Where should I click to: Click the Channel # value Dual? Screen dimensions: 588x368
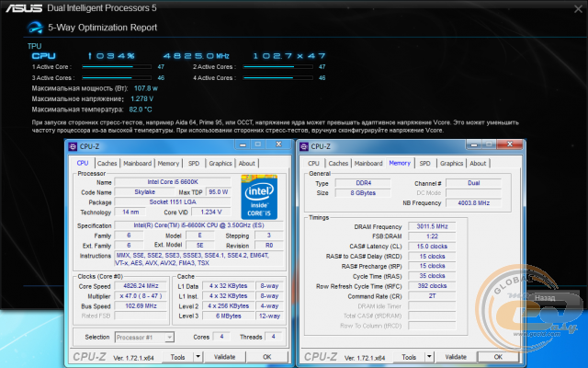tap(474, 183)
